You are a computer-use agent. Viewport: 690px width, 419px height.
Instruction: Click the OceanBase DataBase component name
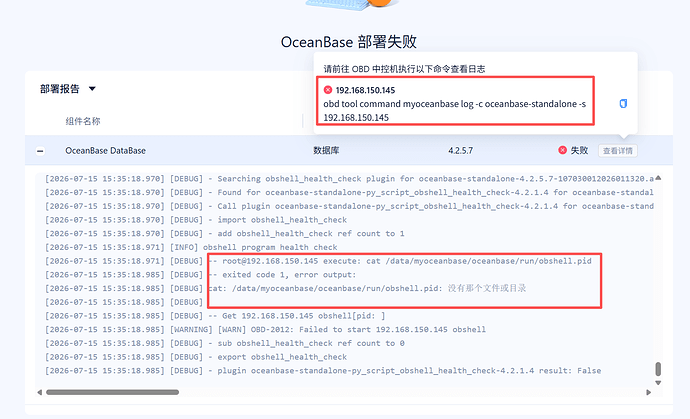[105, 151]
